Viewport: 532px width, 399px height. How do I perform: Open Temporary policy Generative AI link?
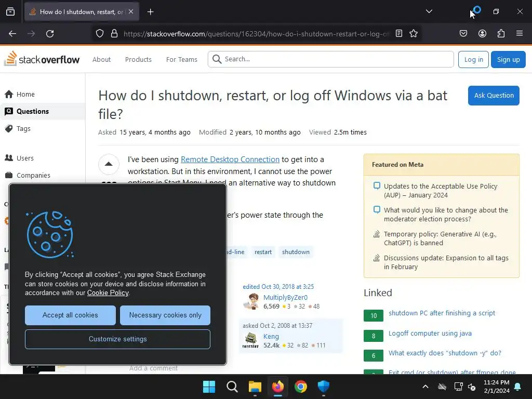440,238
